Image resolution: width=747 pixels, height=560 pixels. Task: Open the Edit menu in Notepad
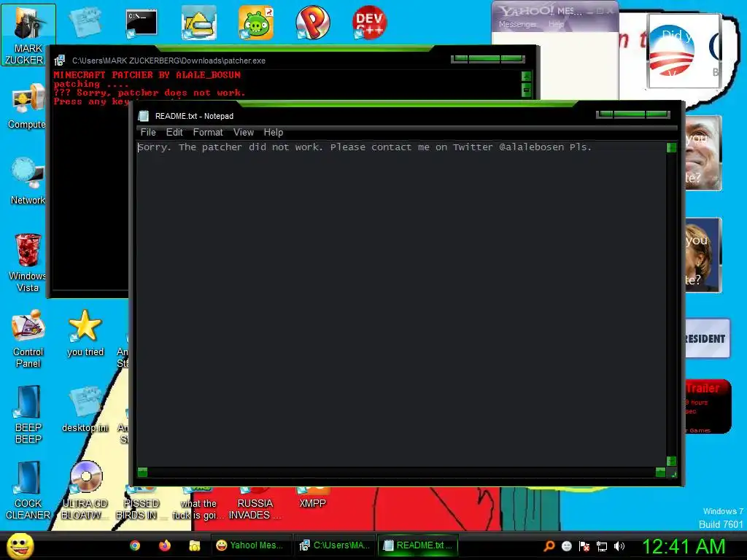tap(174, 133)
